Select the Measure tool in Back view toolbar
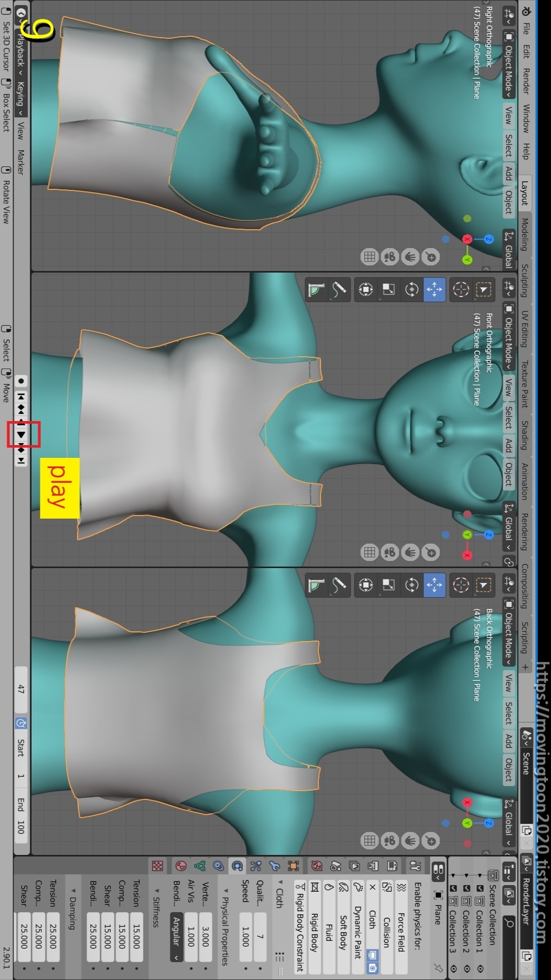Viewport: 551px width, 980px height. 316,585
